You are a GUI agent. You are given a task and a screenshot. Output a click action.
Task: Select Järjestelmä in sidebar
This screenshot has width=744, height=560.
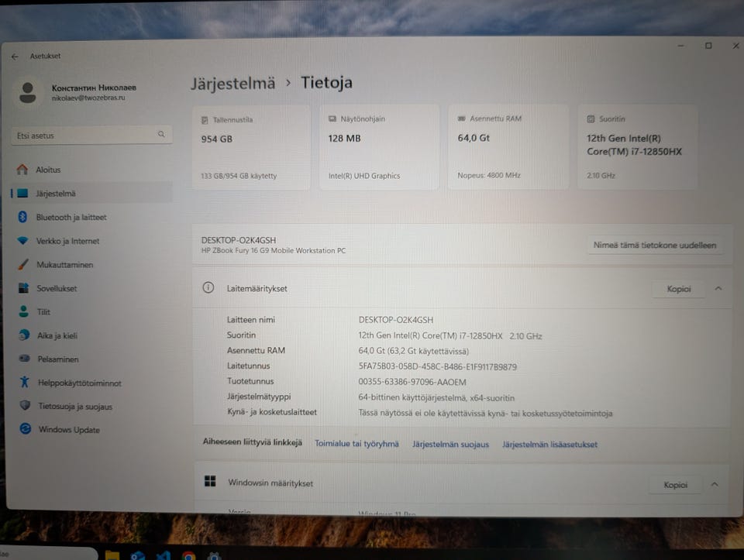(x=91, y=193)
